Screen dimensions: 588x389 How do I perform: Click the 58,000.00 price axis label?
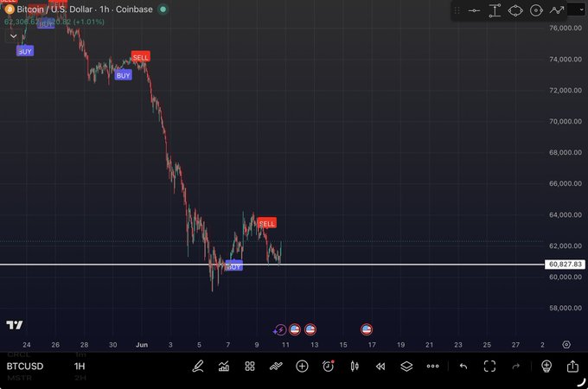point(566,308)
